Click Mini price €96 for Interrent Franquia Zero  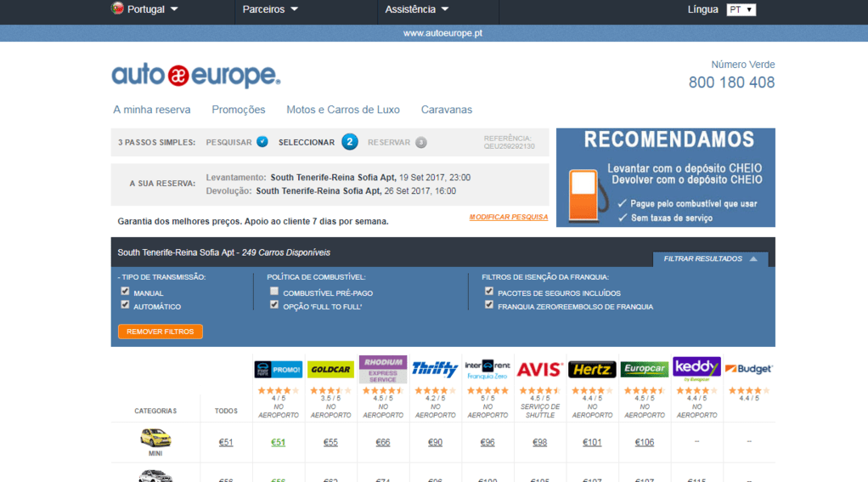[x=488, y=442]
